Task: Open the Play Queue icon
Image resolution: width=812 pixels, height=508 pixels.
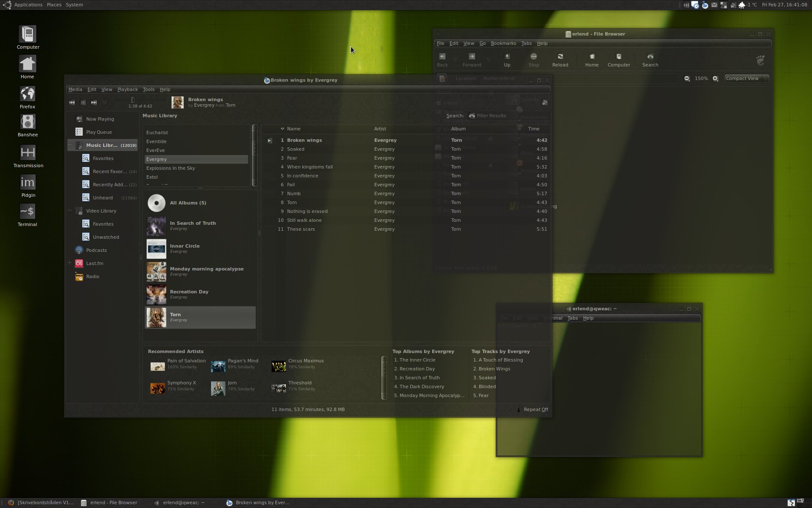Action: (x=79, y=132)
